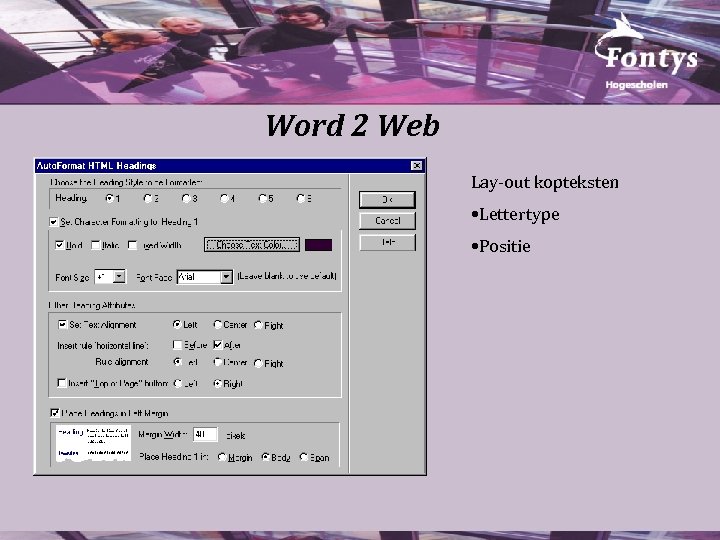
Task: Enable insert rule Before checkbox
Action: pos(177,345)
